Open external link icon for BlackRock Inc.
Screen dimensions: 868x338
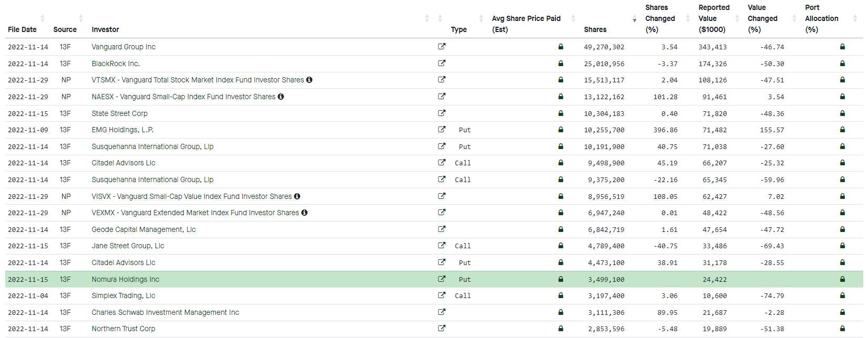point(441,64)
